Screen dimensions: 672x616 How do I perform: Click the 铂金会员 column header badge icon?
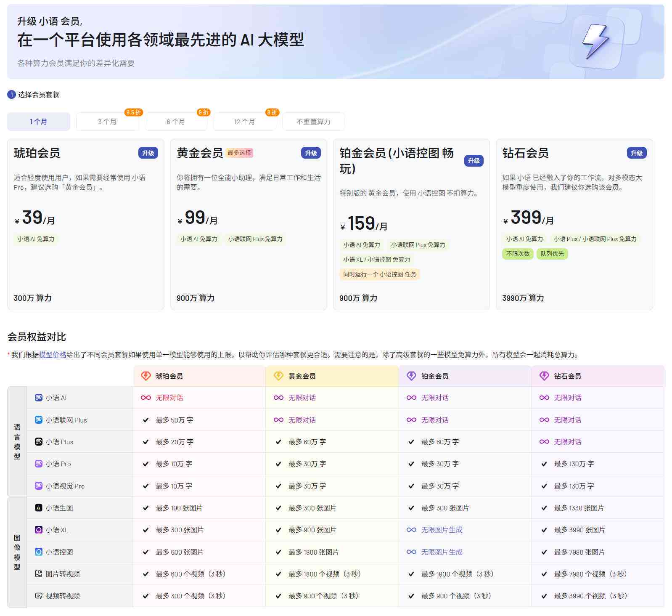[x=411, y=376]
